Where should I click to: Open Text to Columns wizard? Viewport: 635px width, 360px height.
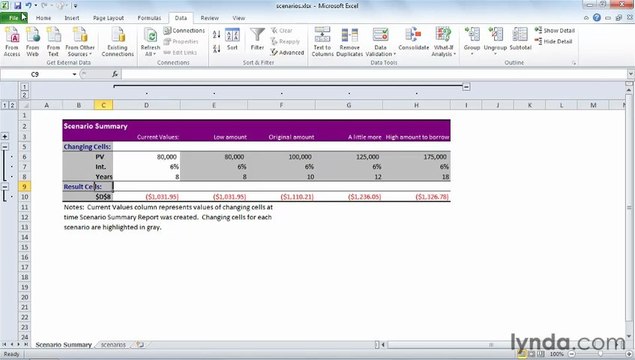pos(322,42)
